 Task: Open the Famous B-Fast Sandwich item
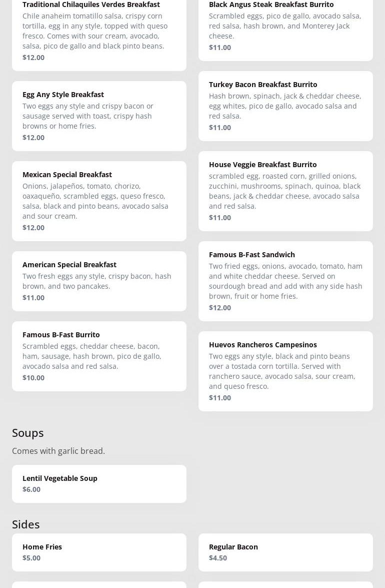[x=285, y=281]
